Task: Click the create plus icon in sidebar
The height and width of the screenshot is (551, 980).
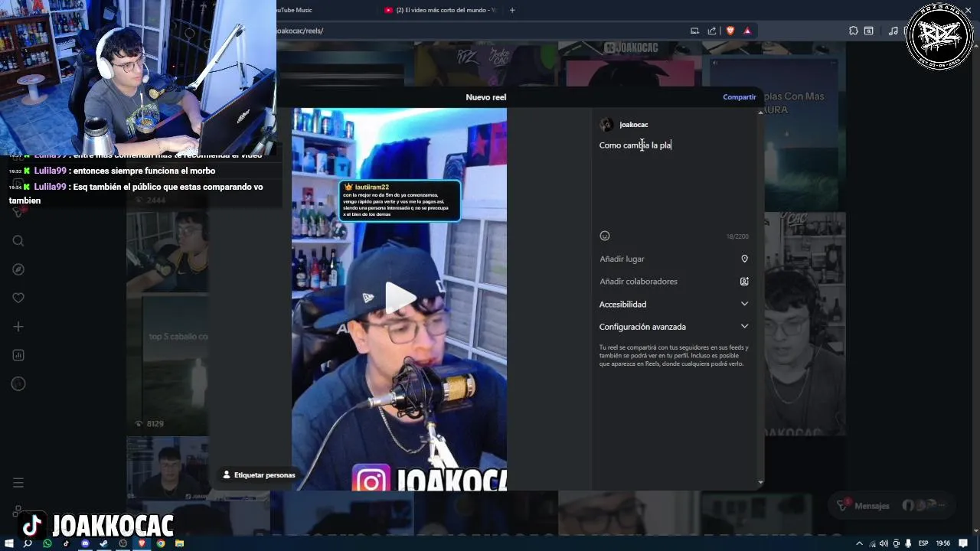Action: (x=18, y=327)
